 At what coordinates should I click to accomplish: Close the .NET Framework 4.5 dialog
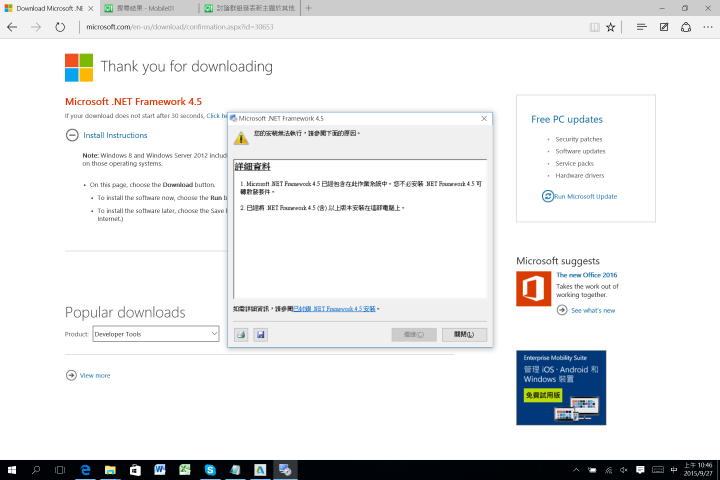pyautogui.click(x=484, y=119)
